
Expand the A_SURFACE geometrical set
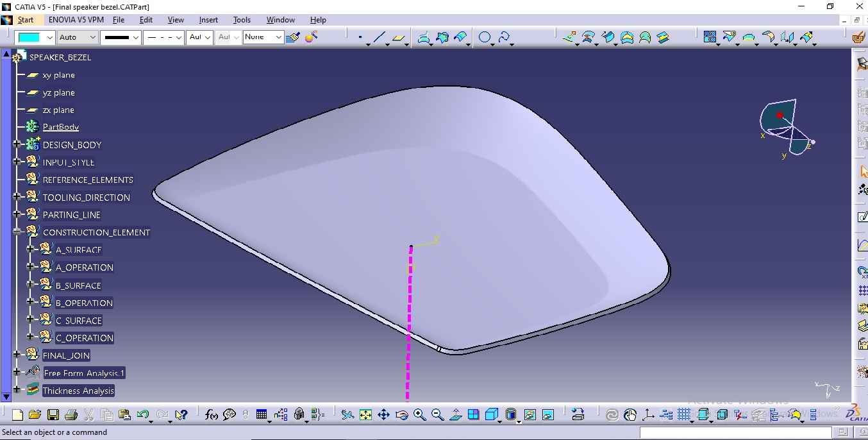click(x=30, y=250)
